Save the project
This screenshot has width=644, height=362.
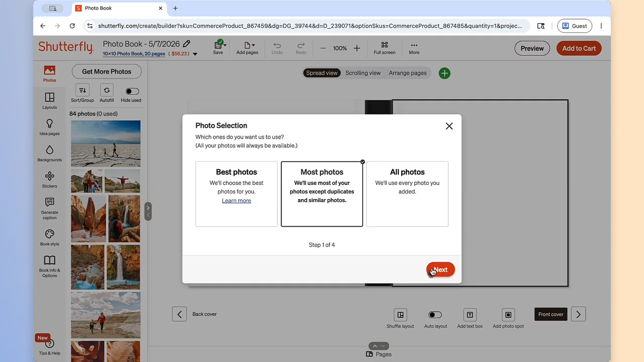218,48
